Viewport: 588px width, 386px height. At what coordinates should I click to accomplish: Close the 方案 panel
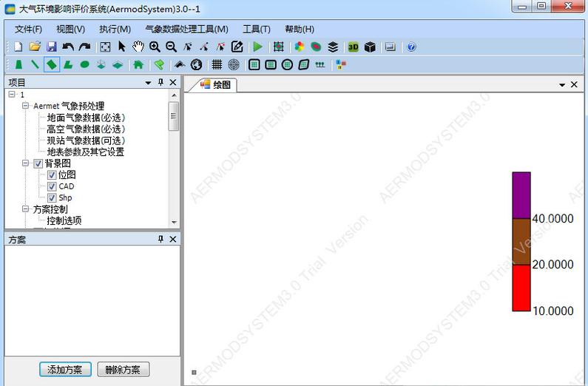tap(173, 239)
